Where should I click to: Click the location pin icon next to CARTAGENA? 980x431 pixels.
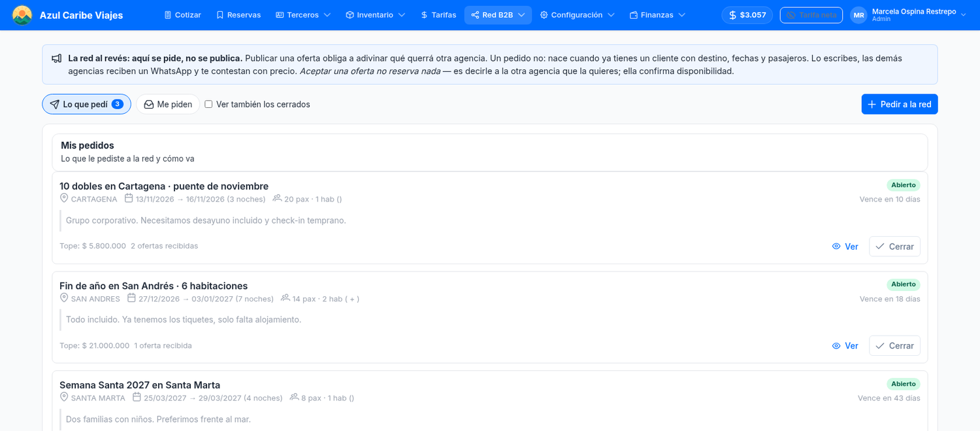pos(64,198)
